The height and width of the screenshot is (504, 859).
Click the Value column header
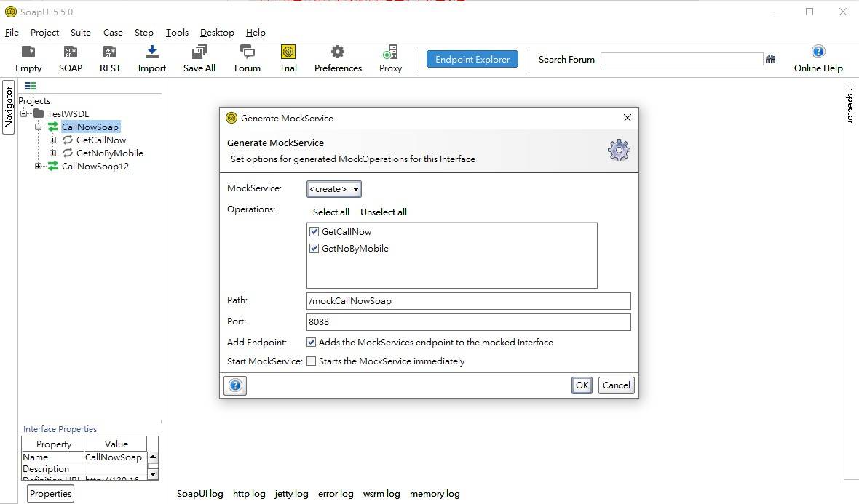(116, 444)
